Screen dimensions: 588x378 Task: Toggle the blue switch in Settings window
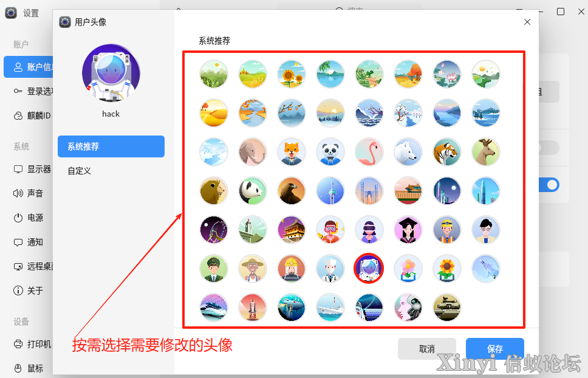[549, 185]
